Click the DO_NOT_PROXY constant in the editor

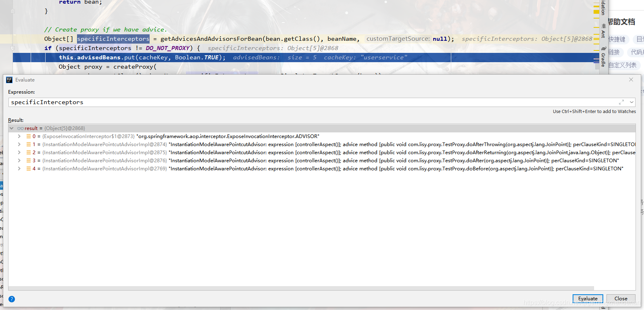coord(167,48)
